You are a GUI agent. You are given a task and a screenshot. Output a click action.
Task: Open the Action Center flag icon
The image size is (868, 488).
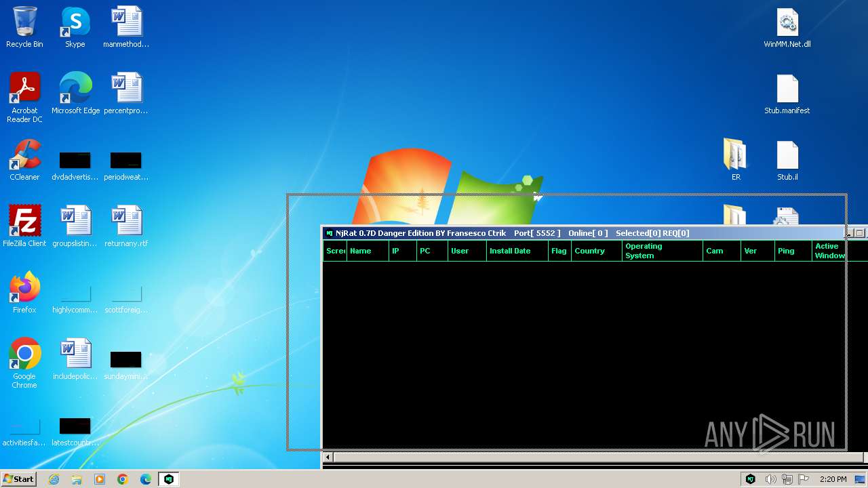pos(804,479)
